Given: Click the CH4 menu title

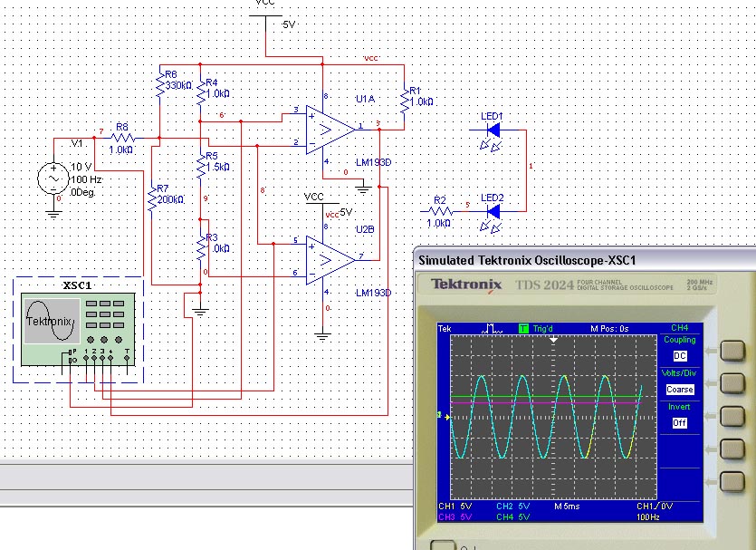Looking at the screenshot, I should click(679, 328).
